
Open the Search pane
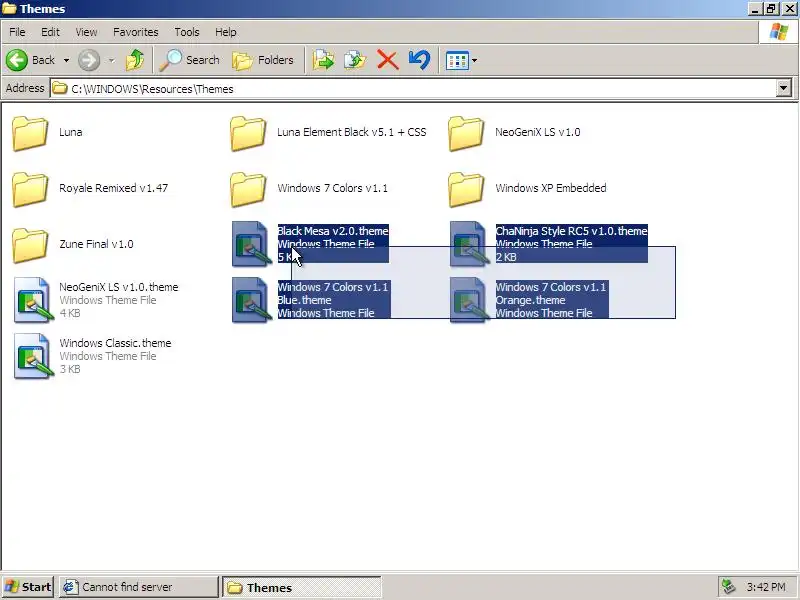tap(190, 60)
